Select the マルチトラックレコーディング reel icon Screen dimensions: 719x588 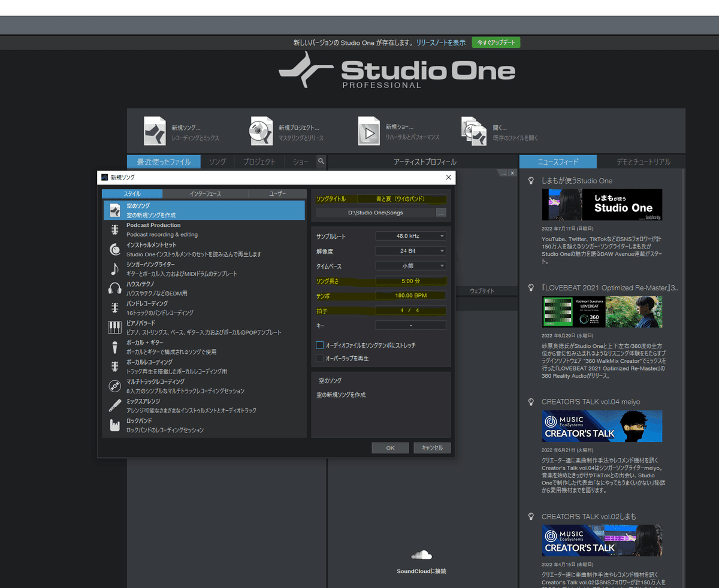[x=115, y=386]
